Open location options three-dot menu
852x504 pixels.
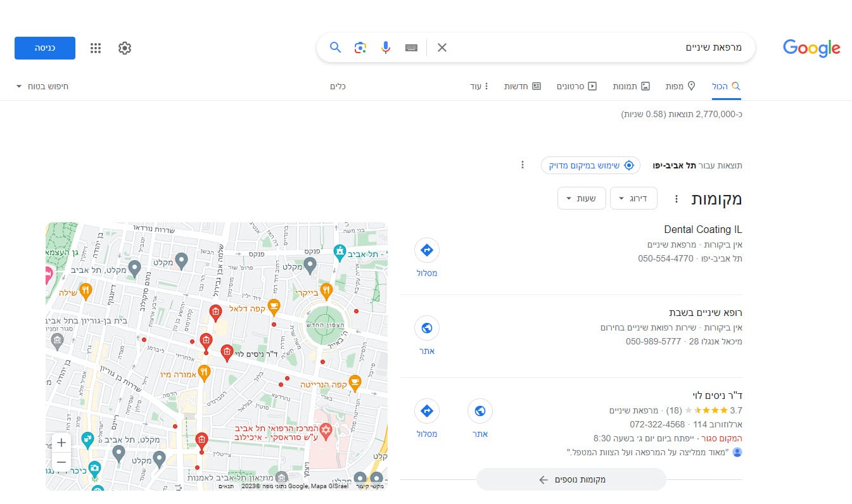(x=523, y=165)
